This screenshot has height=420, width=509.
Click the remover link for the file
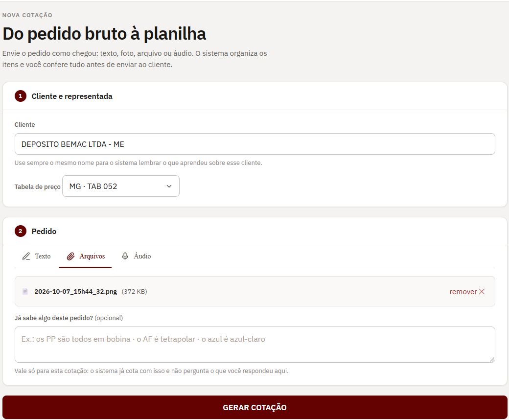467,291
